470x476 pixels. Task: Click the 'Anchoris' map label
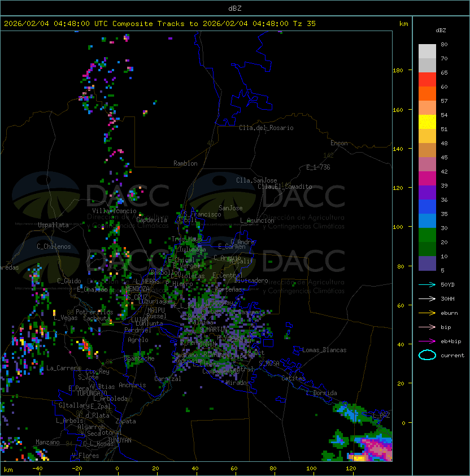point(132,385)
